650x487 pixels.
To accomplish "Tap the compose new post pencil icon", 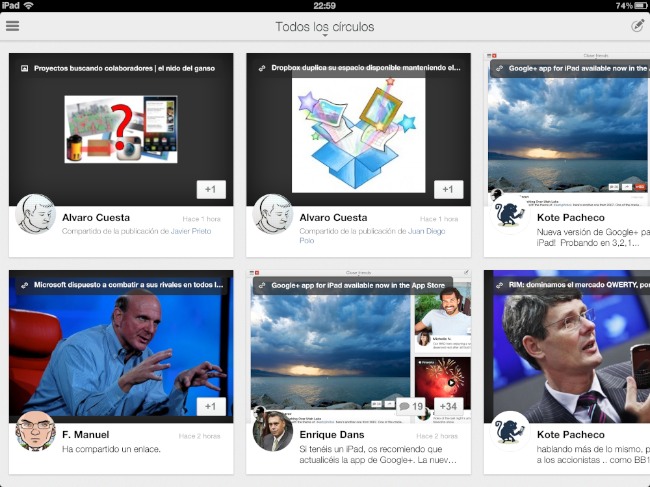I will (637, 26).
